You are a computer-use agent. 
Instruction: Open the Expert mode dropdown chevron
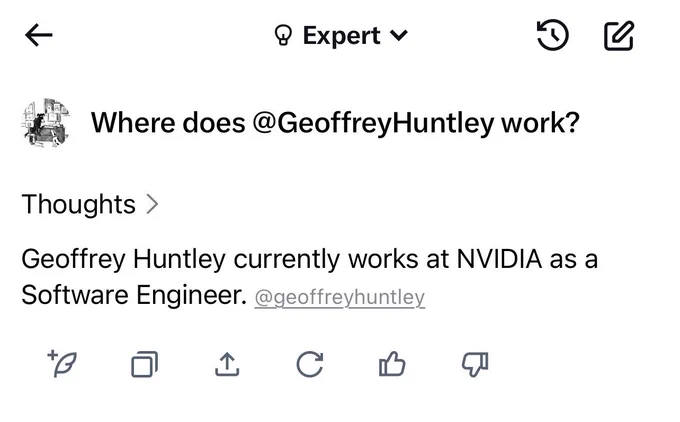[399, 36]
